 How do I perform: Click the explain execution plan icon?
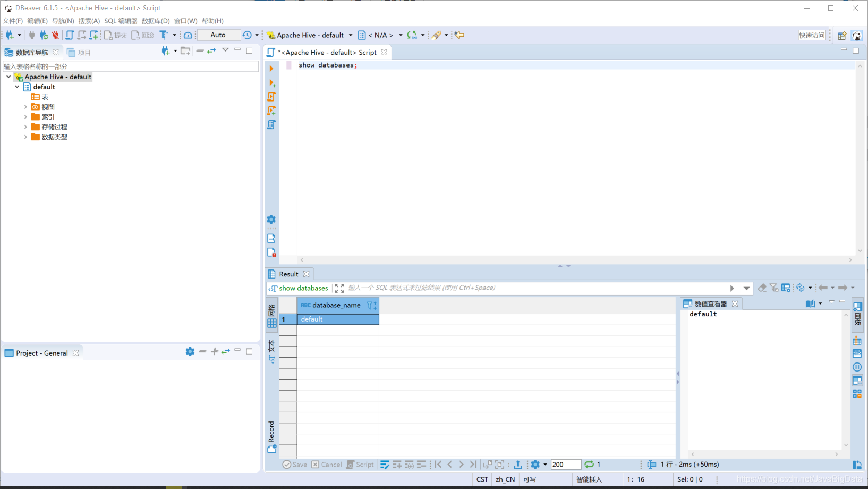click(x=271, y=124)
